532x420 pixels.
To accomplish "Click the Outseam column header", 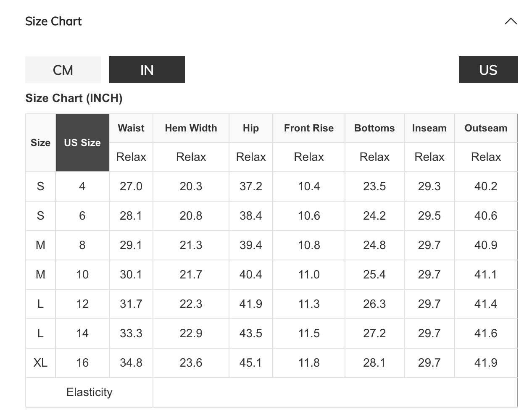I will pos(486,128).
